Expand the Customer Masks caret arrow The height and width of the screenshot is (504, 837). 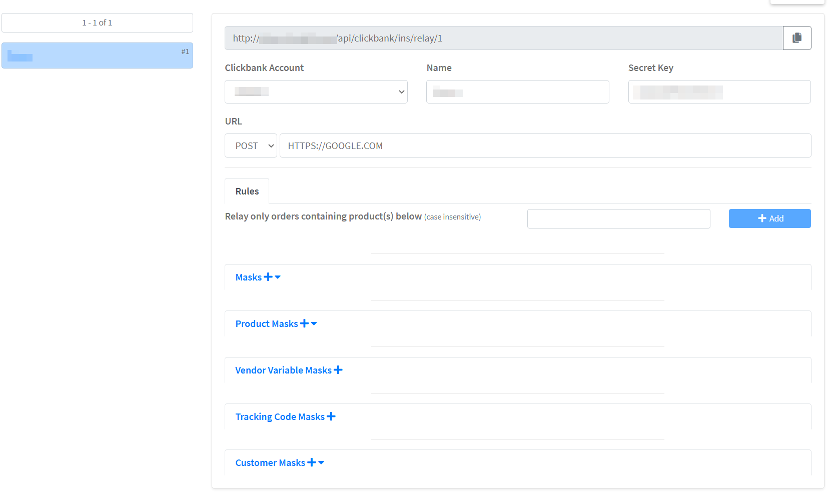[321, 462]
